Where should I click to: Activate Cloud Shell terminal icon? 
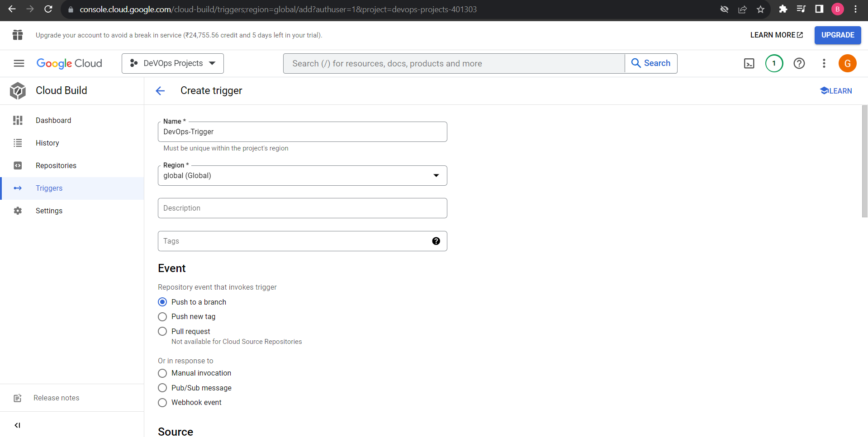point(749,63)
